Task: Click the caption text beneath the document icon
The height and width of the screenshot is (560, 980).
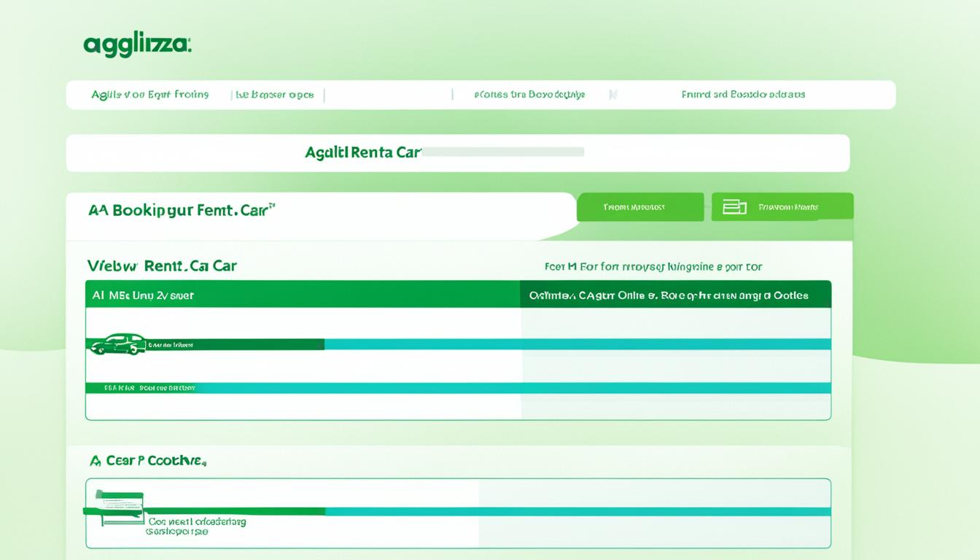Action: coord(197,526)
